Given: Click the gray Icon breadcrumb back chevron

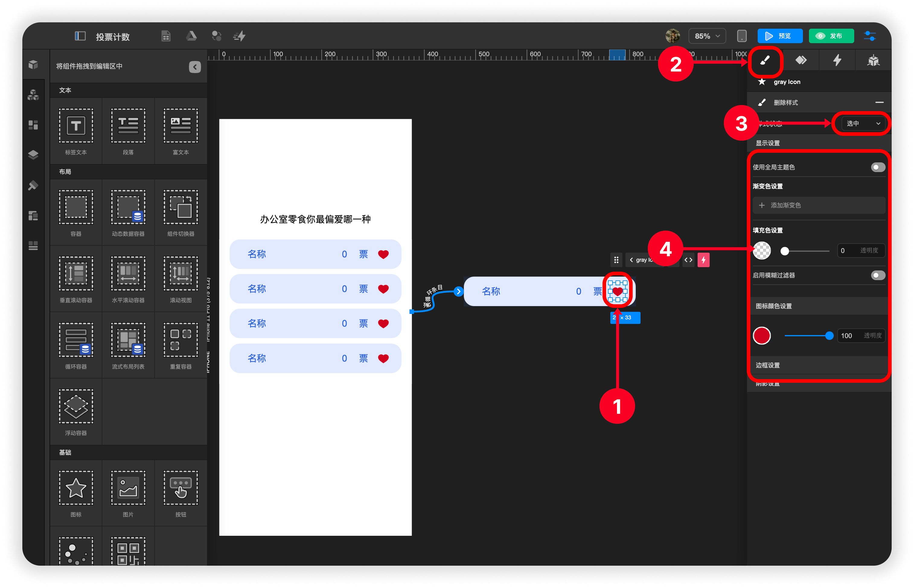Looking at the screenshot, I should click(631, 260).
